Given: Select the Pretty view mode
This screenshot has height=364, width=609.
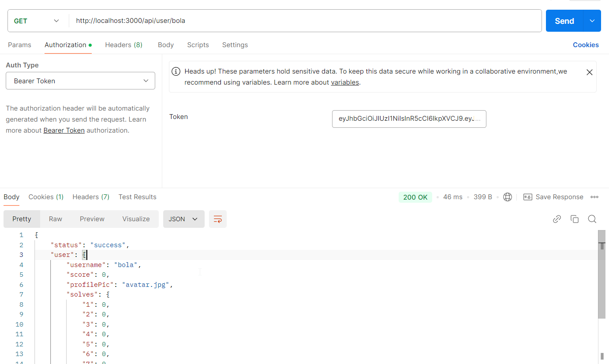Looking at the screenshot, I should (x=22, y=219).
